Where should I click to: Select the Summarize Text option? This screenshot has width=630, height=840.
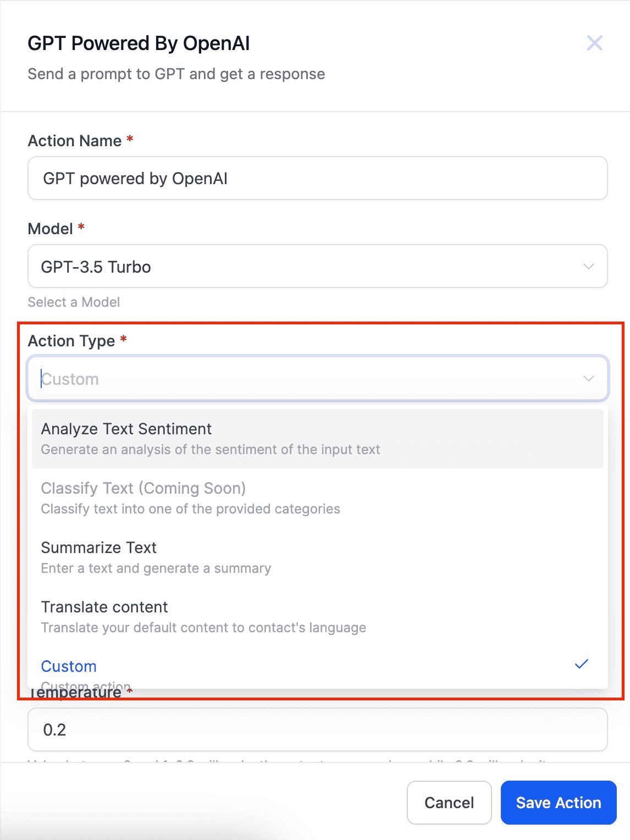317,557
